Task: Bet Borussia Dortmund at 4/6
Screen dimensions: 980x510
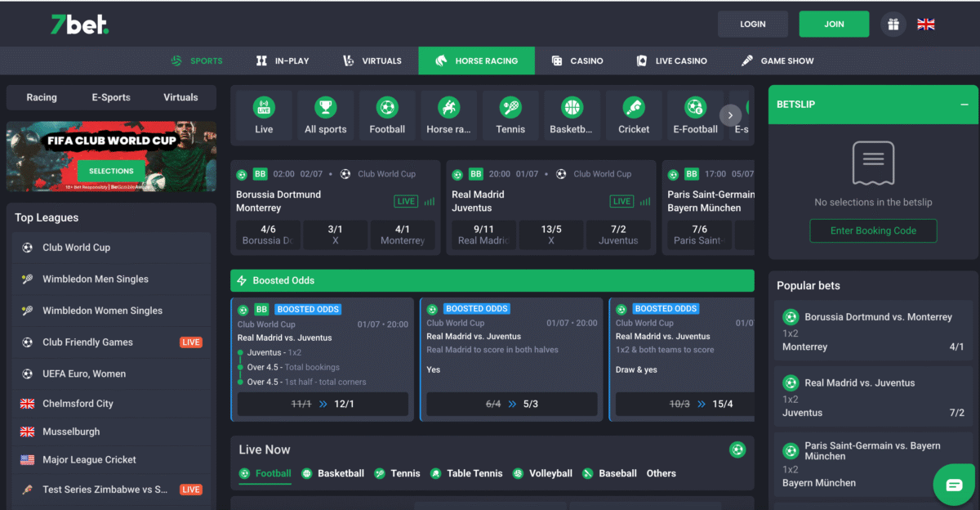Action: click(x=268, y=235)
